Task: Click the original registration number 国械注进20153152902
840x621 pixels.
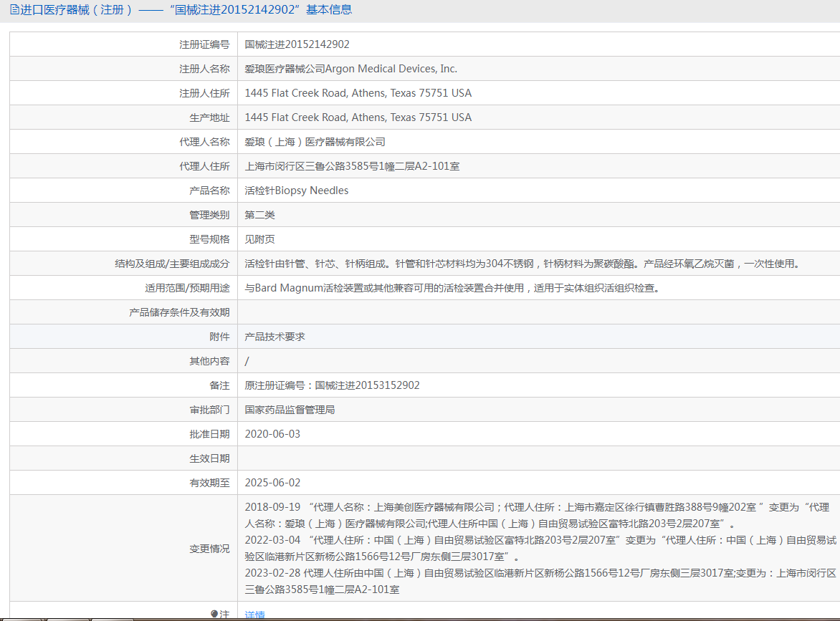Action: (x=332, y=385)
